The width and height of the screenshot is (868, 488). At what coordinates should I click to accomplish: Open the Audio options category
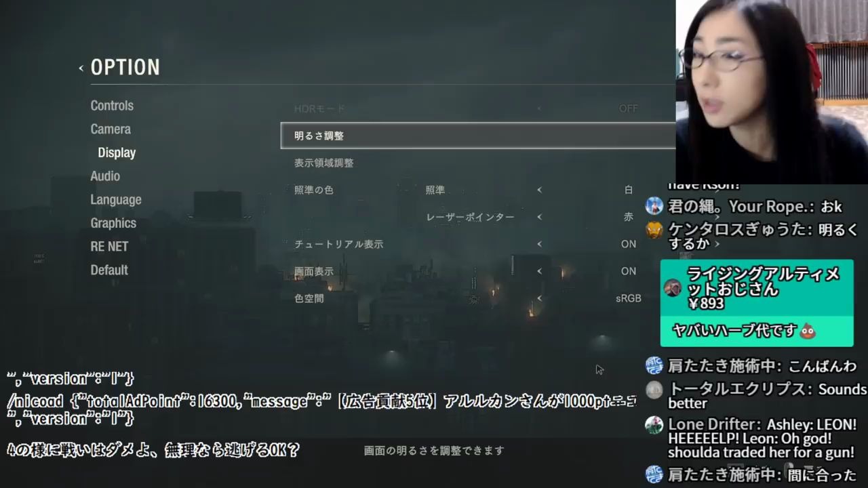tap(105, 176)
